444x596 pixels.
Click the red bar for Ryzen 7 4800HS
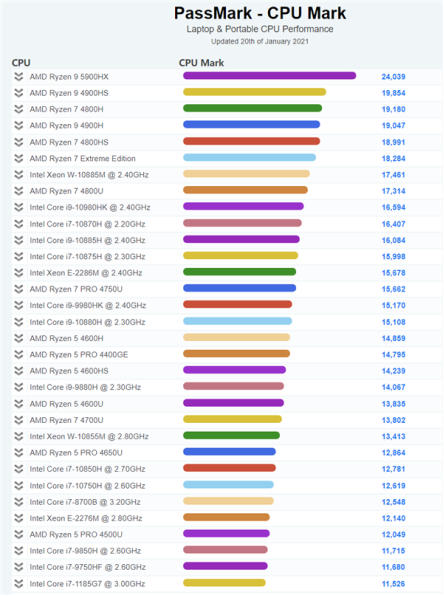pyautogui.click(x=252, y=141)
